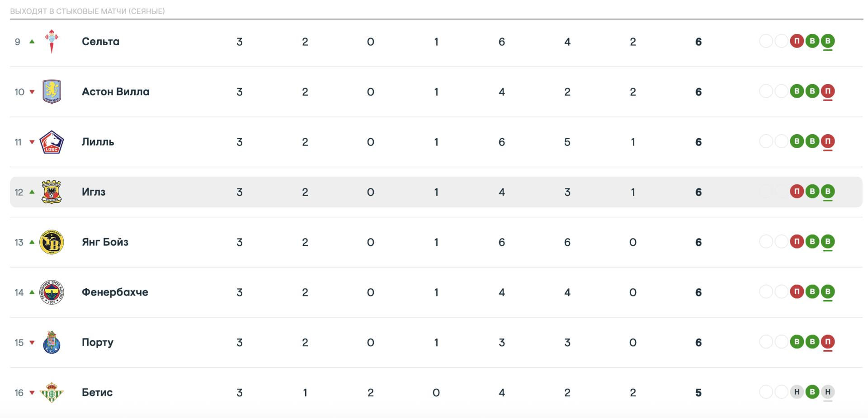Click Порту's underlined red loss badge
This screenshot has height=418, width=868.
(827, 342)
